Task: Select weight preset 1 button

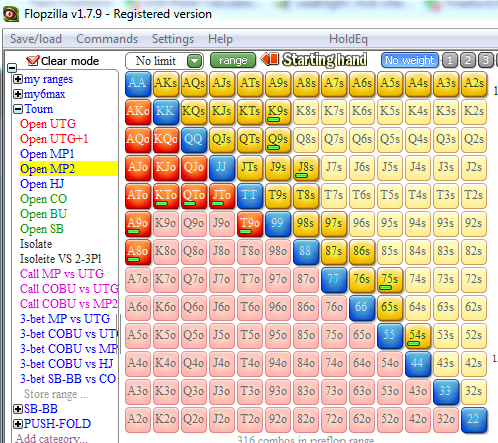Action: [450, 60]
